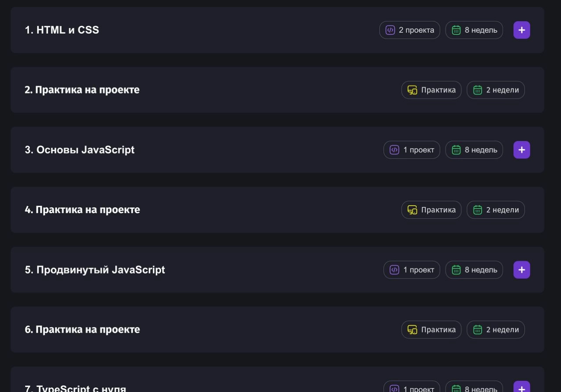
Task: Click the 8 недель badge in module 5
Action: (474, 270)
